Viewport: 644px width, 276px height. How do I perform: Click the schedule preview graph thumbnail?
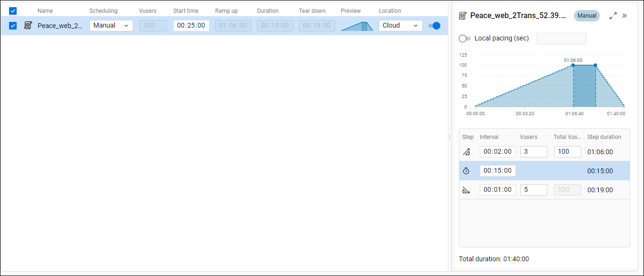tap(357, 26)
